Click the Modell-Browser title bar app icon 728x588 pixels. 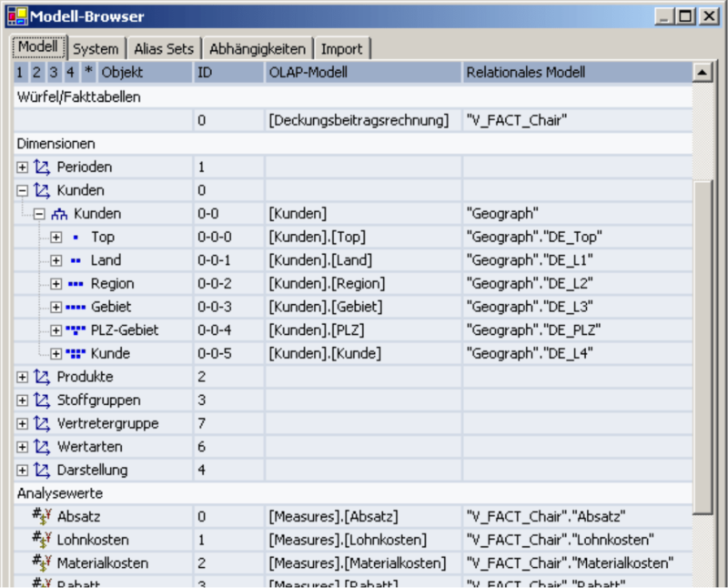(x=17, y=15)
